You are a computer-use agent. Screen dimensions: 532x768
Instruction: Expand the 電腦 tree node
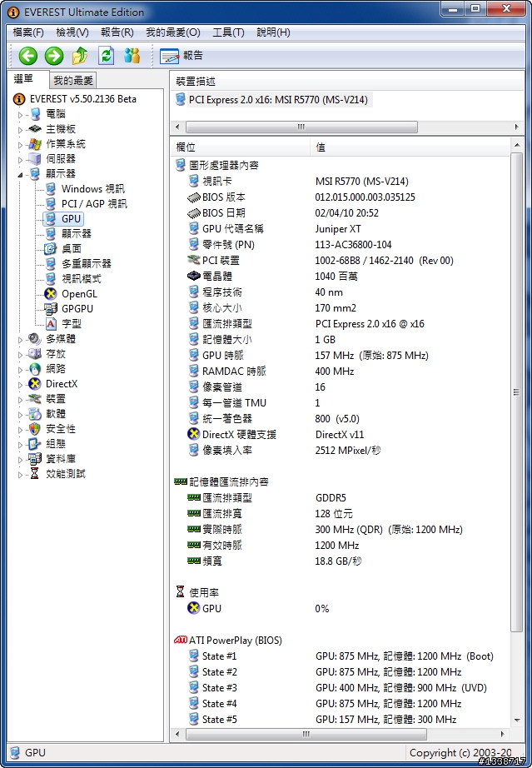pos(21,115)
